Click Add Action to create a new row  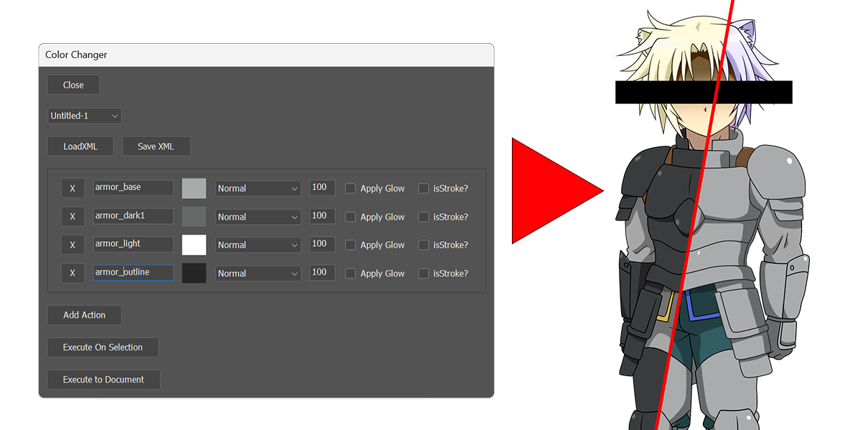click(84, 314)
